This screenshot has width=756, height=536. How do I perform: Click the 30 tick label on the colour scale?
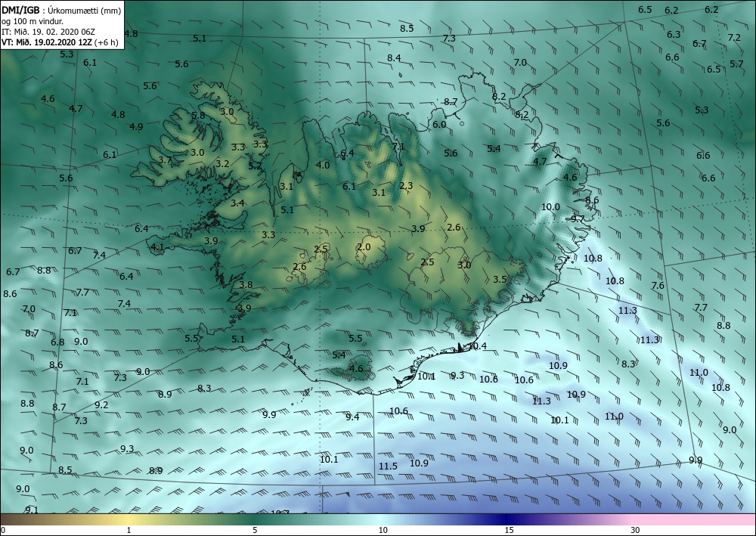point(635,531)
